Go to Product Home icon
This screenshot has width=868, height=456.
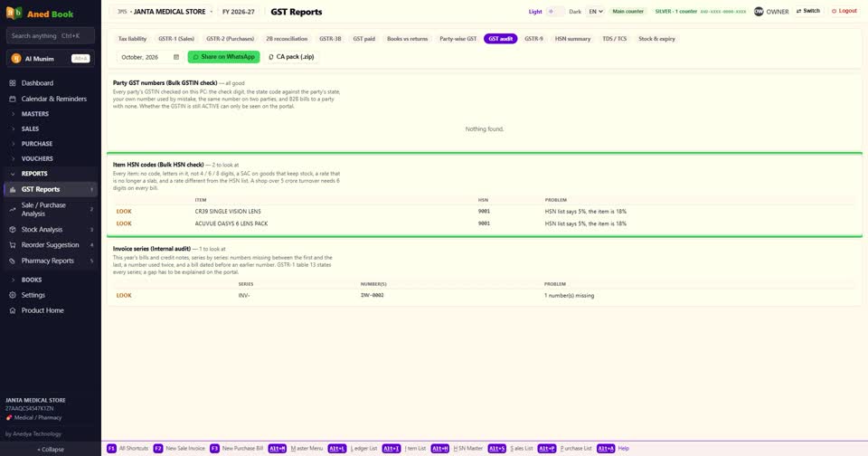(12, 311)
